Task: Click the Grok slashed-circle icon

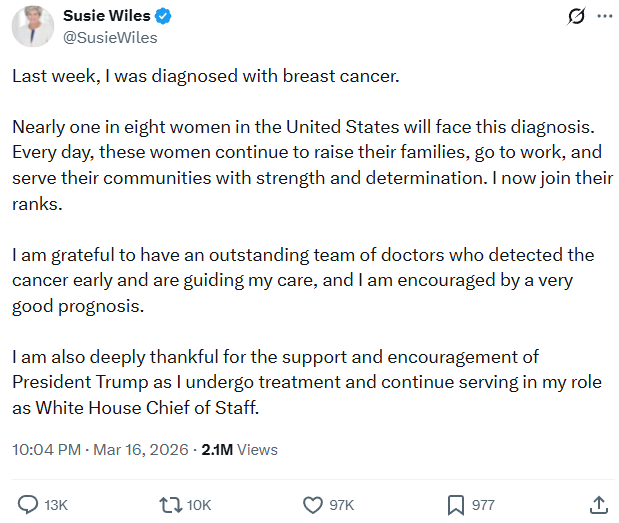Action: [575, 17]
